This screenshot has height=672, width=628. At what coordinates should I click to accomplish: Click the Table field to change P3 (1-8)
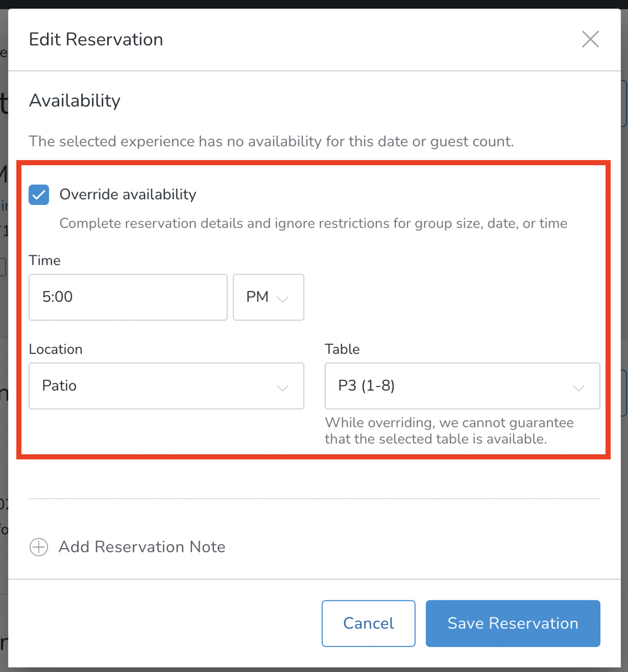[462, 386]
